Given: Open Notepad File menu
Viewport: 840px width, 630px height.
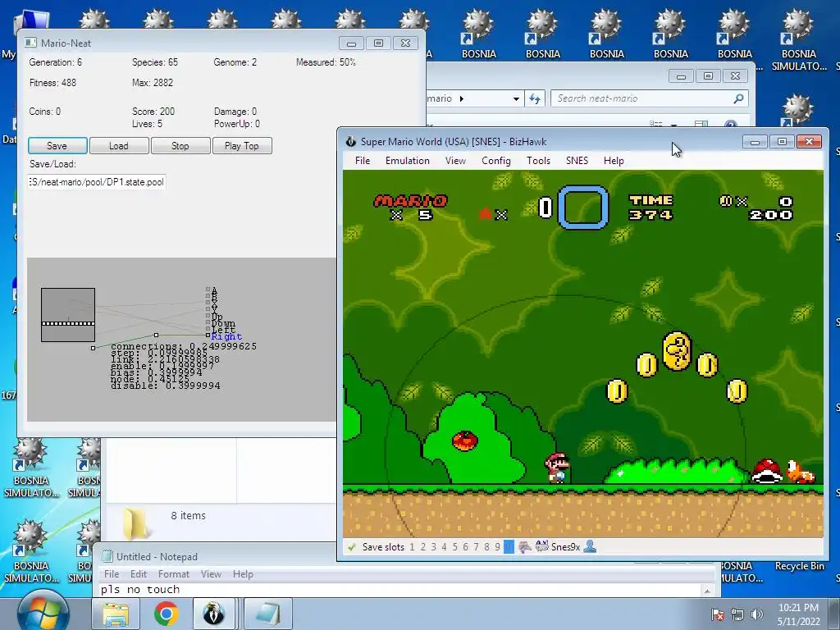Looking at the screenshot, I should pyautogui.click(x=112, y=573).
